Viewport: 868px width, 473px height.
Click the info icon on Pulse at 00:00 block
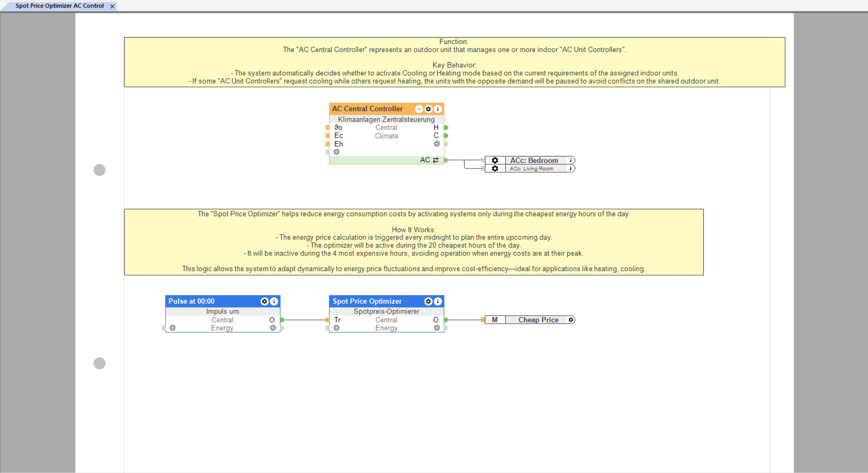274,302
